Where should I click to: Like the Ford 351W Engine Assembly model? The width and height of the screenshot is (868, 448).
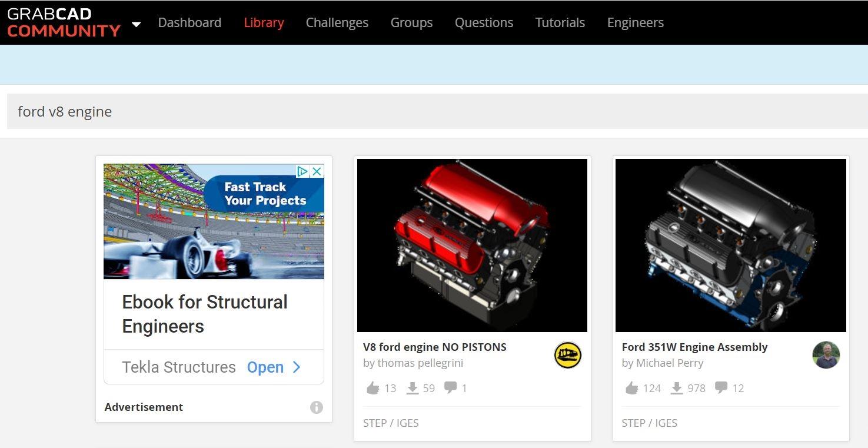tap(631, 388)
